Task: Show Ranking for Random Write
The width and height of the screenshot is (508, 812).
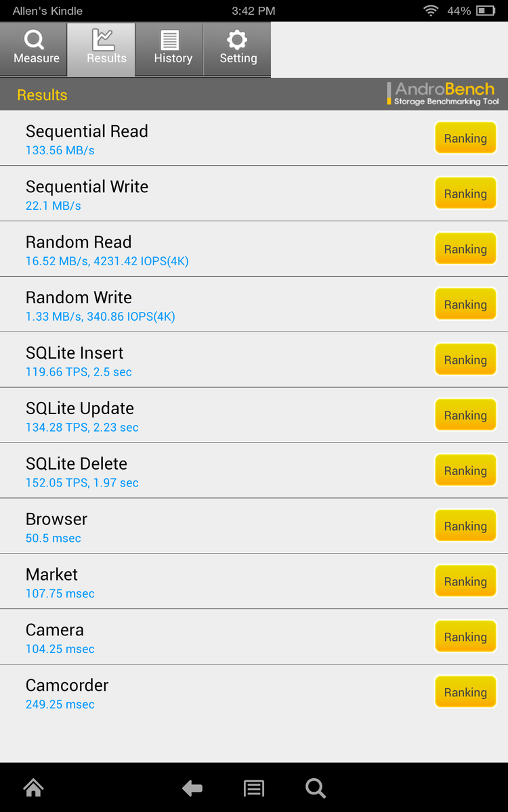Action: 465,304
